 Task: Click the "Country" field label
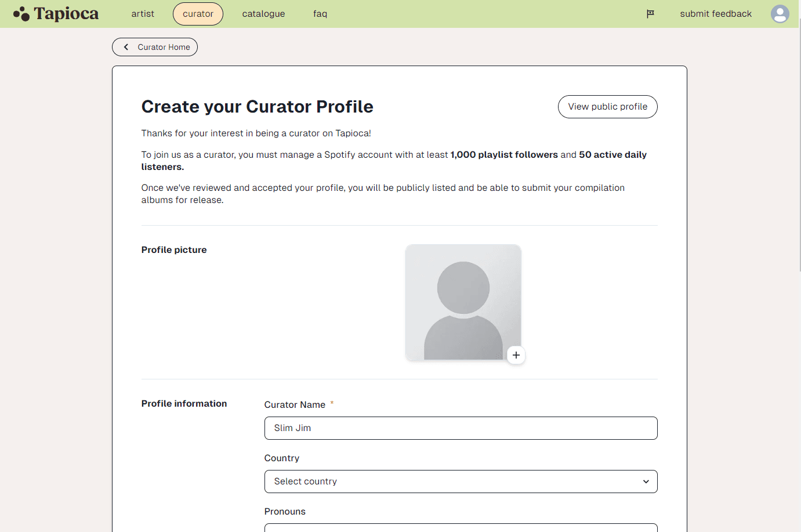click(282, 458)
